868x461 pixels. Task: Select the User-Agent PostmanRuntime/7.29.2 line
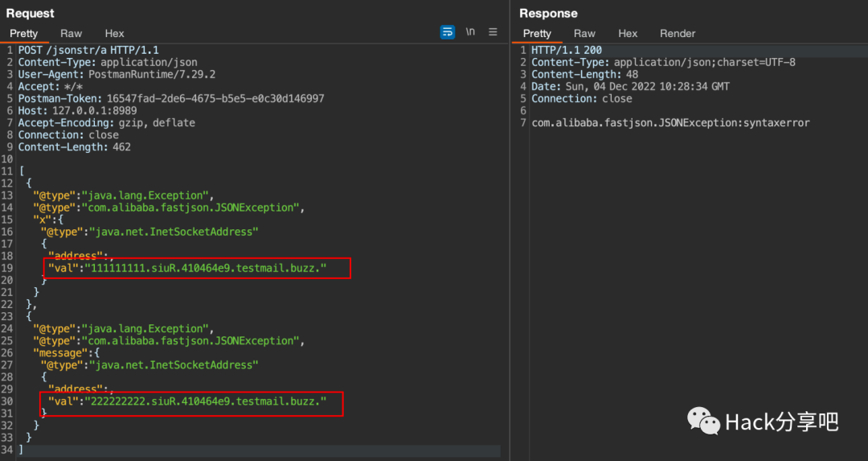tap(117, 74)
